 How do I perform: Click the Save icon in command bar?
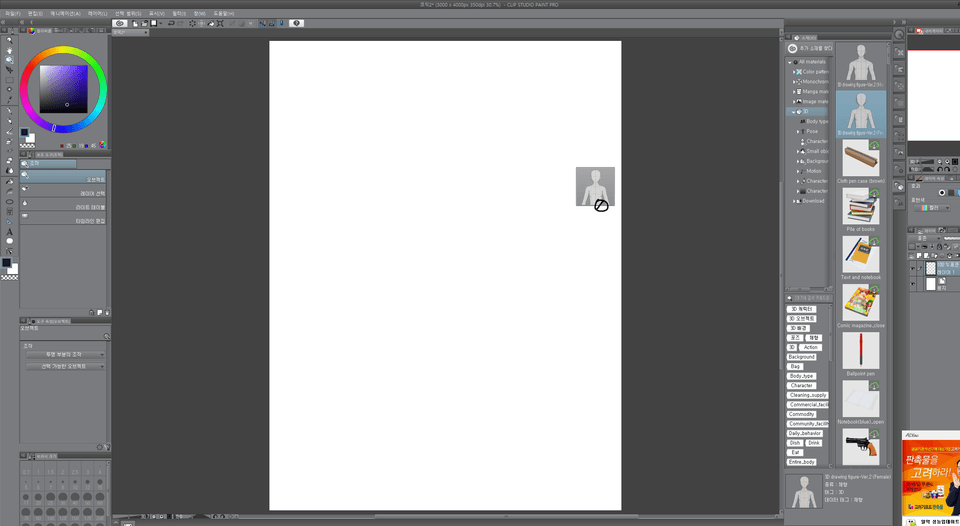tap(154, 23)
